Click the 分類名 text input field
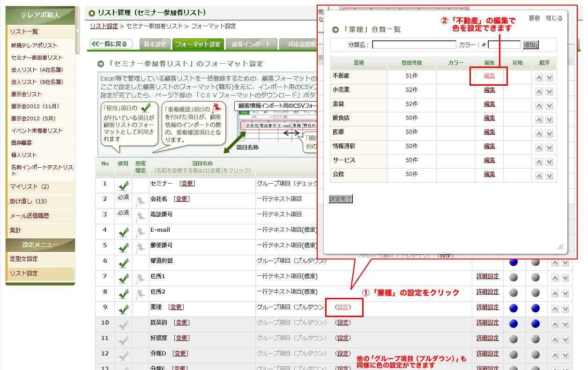The height and width of the screenshot is (370, 588). coord(414,45)
